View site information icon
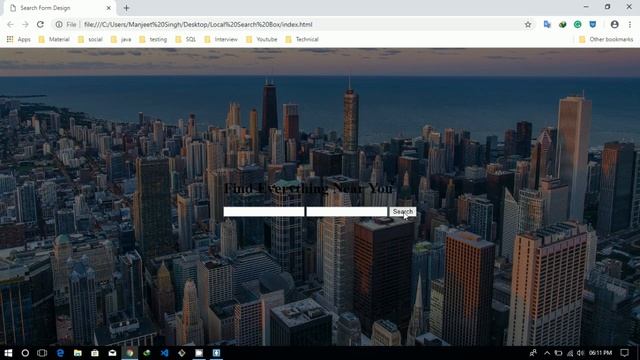Image resolution: width=640 pixels, height=360 pixels. [59, 24]
